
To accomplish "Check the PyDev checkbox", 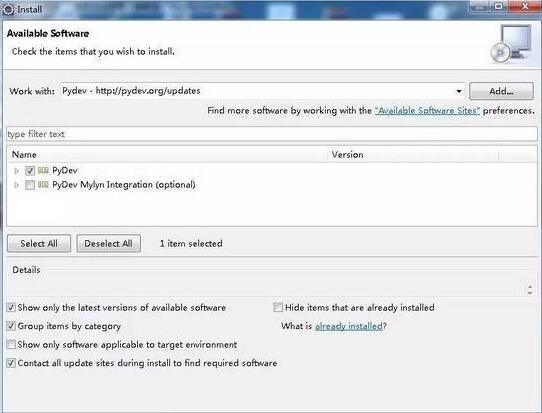I will point(30,170).
